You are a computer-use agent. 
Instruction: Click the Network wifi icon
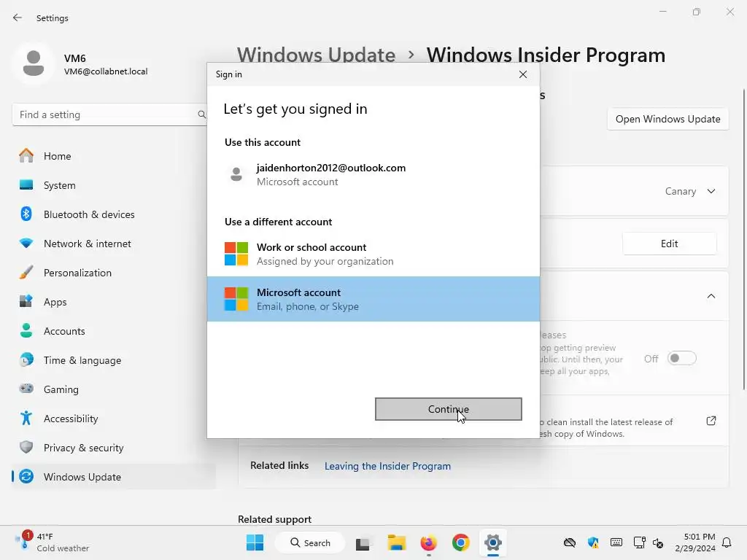(x=26, y=243)
